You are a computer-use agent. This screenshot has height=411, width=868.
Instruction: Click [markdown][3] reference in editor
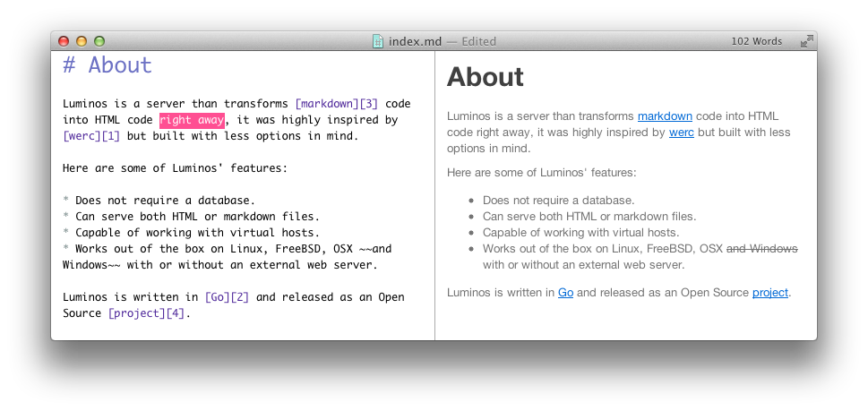pyautogui.click(x=337, y=104)
